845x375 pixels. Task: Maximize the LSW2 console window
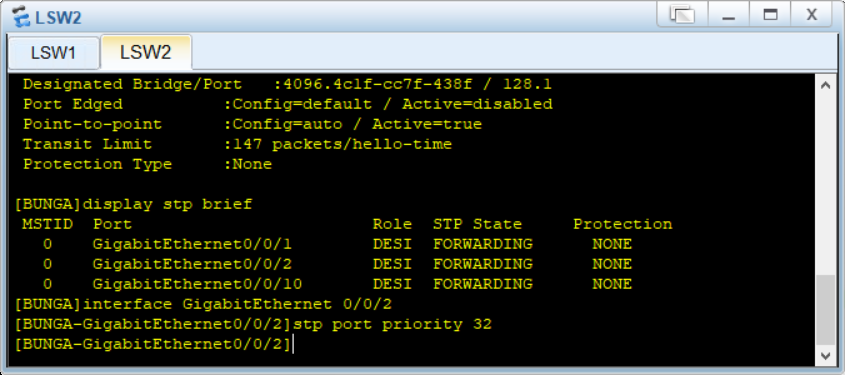pos(771,15)
